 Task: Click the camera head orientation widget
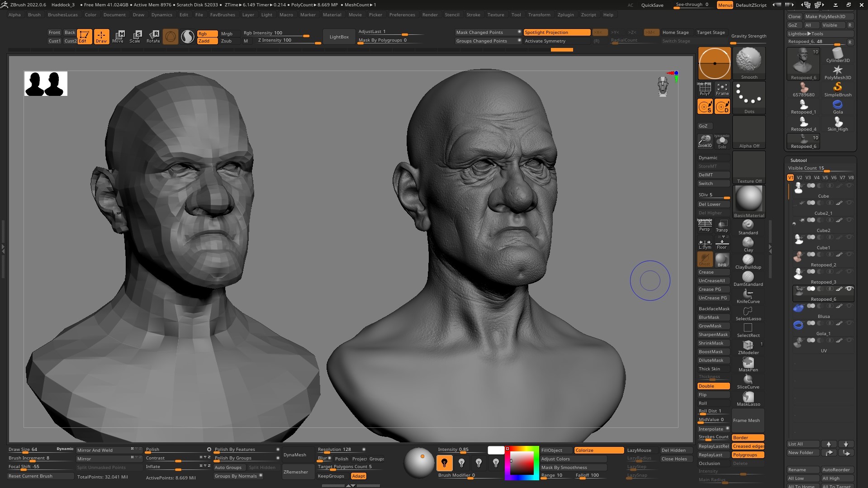pyautogui.click(x=663, y=86)
